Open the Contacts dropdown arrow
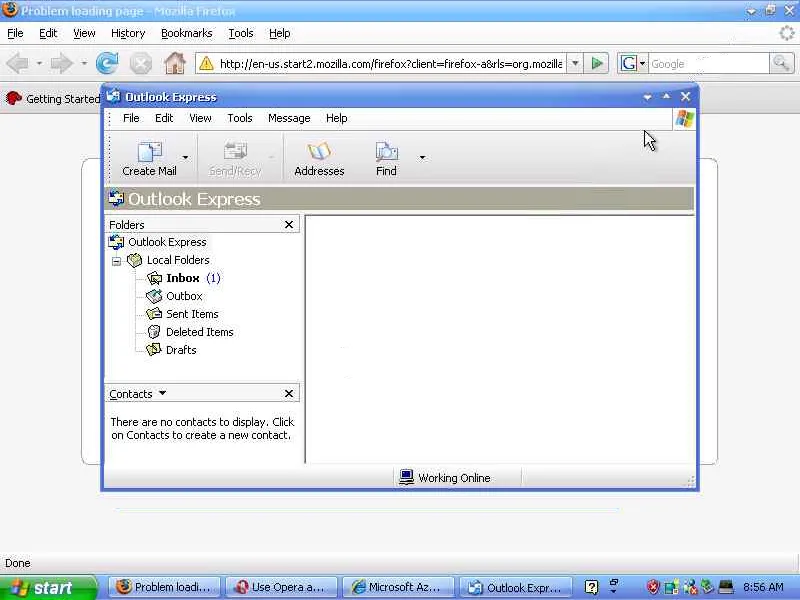The width and height of the screenshot is (800, 600). 162,393
